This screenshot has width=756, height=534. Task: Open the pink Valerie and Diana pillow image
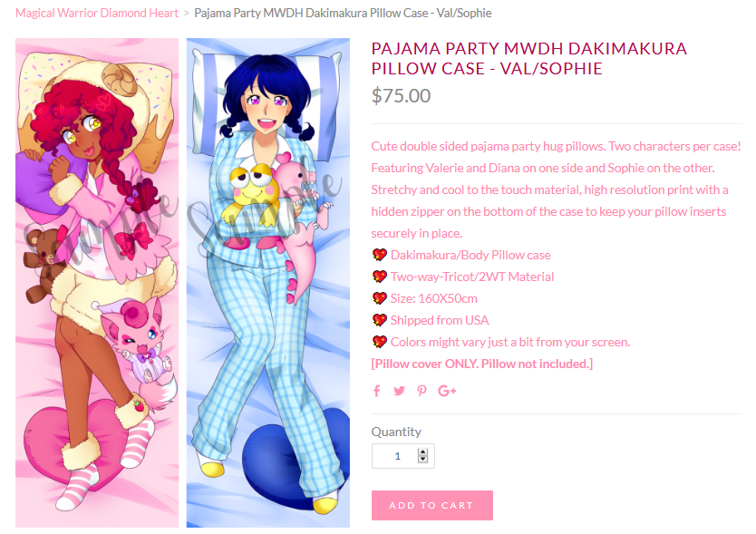tap(97, 283)
